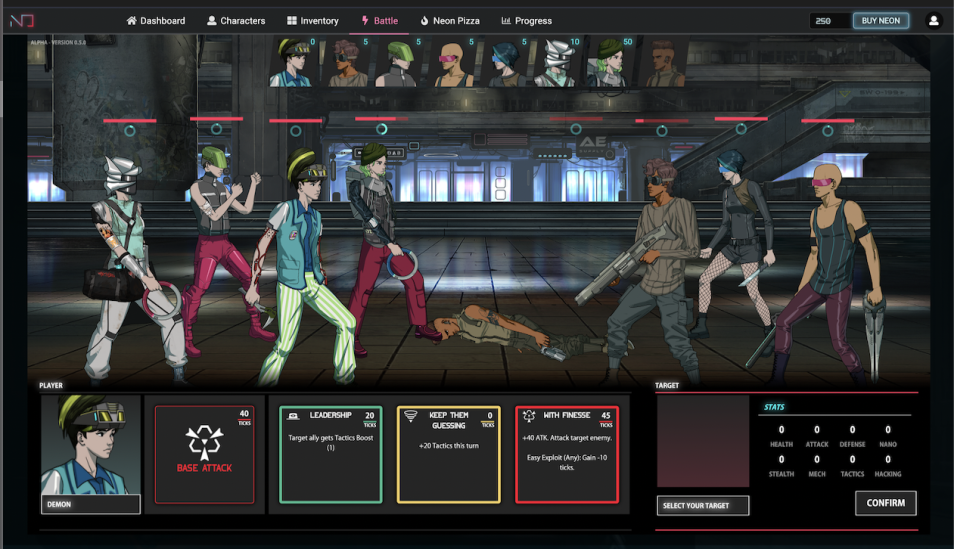
Task: Choose the BASE ATTACK card
Action: [x=204, y=455]
